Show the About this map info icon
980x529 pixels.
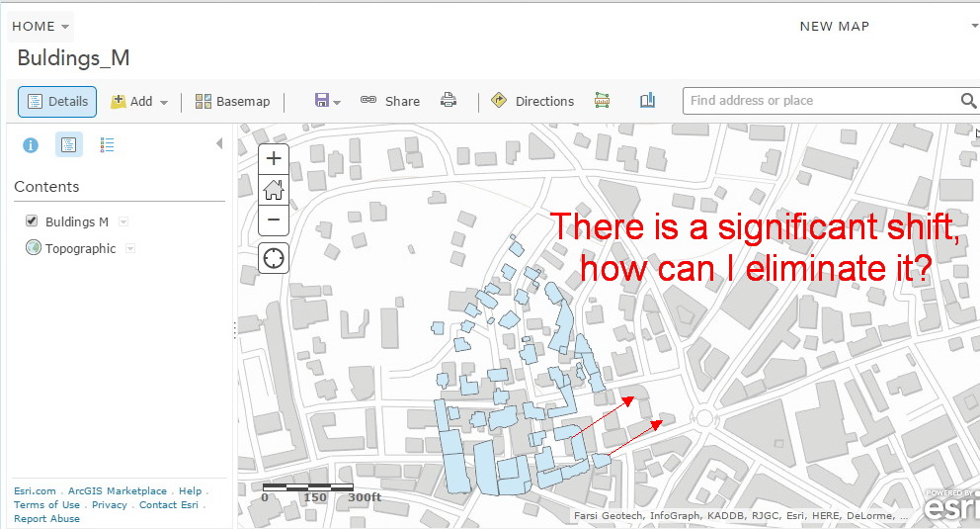[31, 145]
